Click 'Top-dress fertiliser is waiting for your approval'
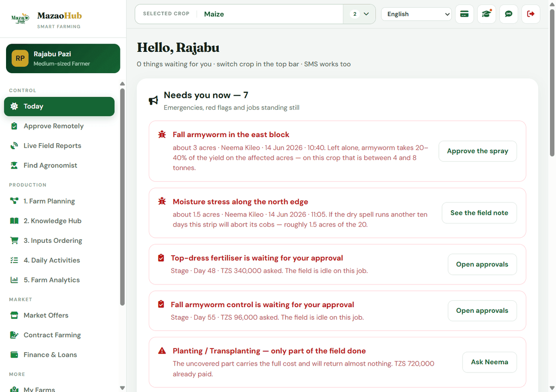 257,258
